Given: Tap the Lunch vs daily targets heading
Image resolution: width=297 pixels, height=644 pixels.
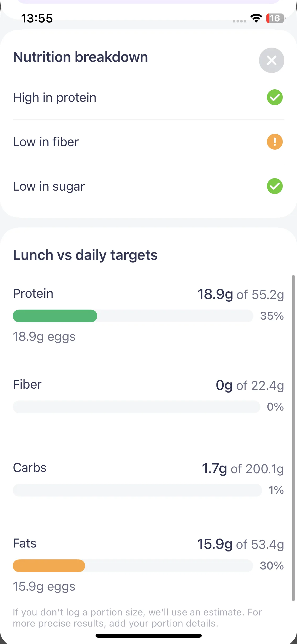Looking at the screenshot, I should [x=85, y=255].
